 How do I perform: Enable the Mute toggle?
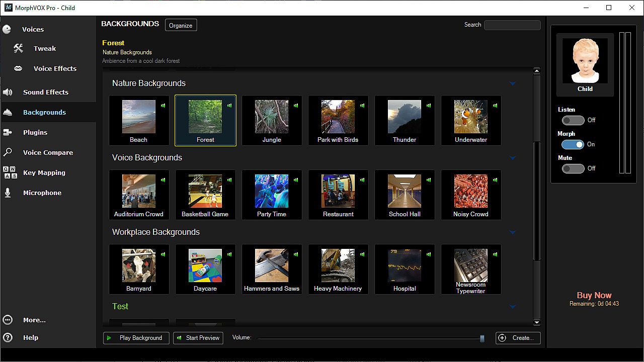[573, 168]
